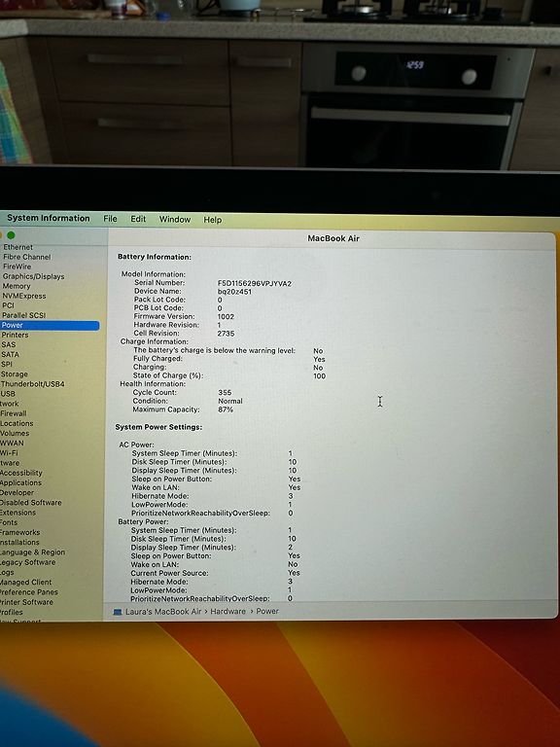
Task: Select Applications in the sidebar
Action: point(21,482)
